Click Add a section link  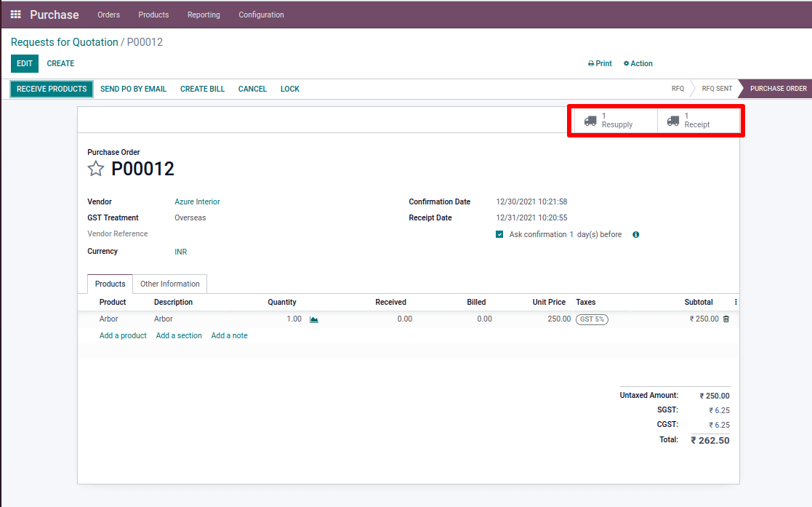(x=179, y=335)
